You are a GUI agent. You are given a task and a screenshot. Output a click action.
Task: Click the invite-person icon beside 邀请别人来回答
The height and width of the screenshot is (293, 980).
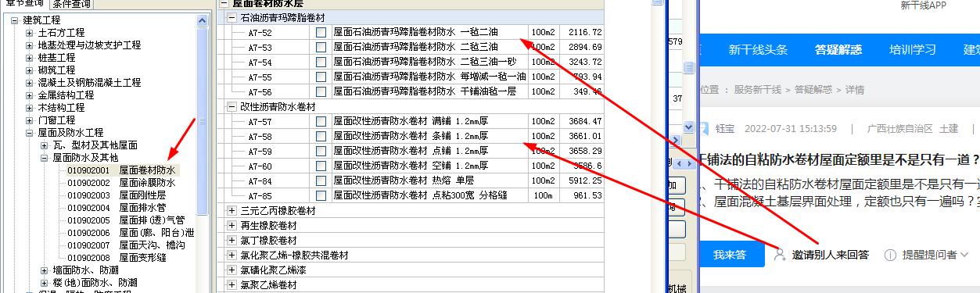pyautogui.click(x=779, y=255)
